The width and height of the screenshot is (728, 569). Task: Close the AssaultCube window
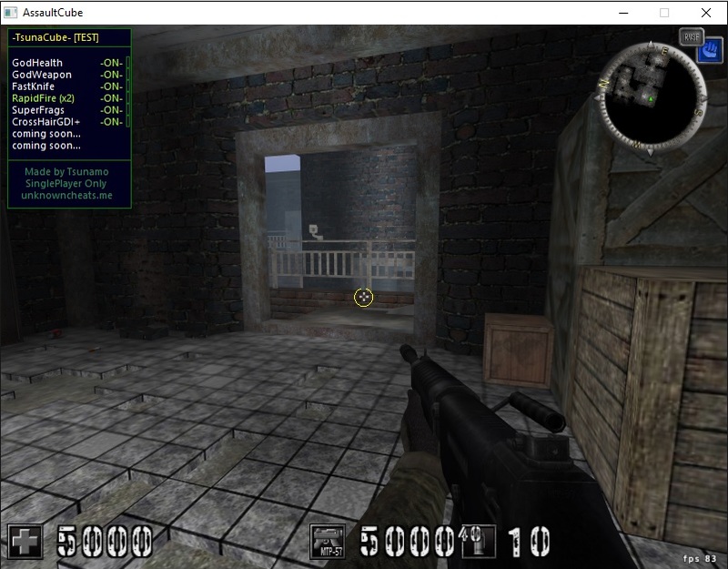pos(706,13)
